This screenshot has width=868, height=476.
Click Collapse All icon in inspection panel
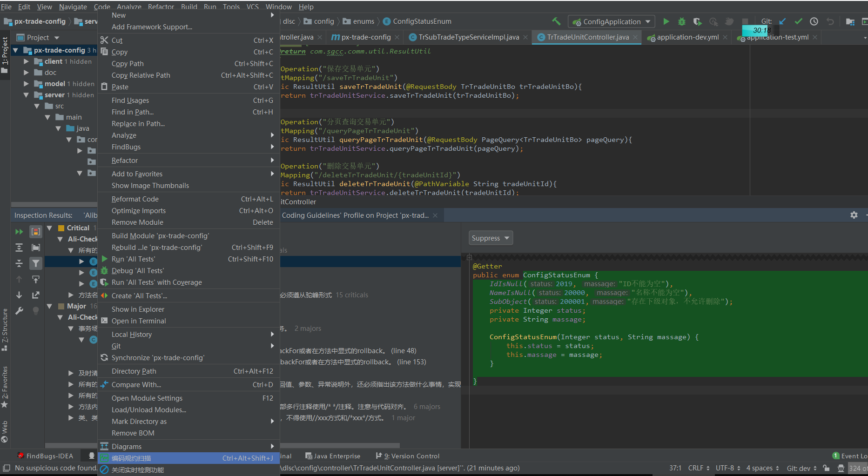(19, 263)
